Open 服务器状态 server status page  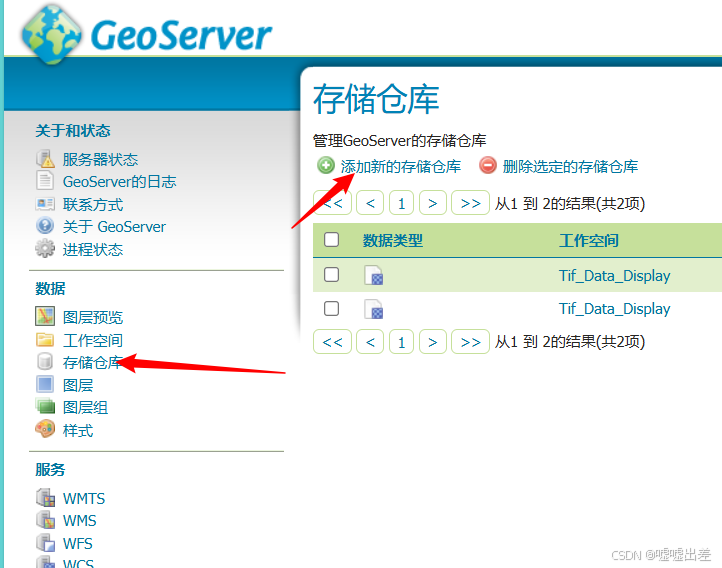coord(100,159)
